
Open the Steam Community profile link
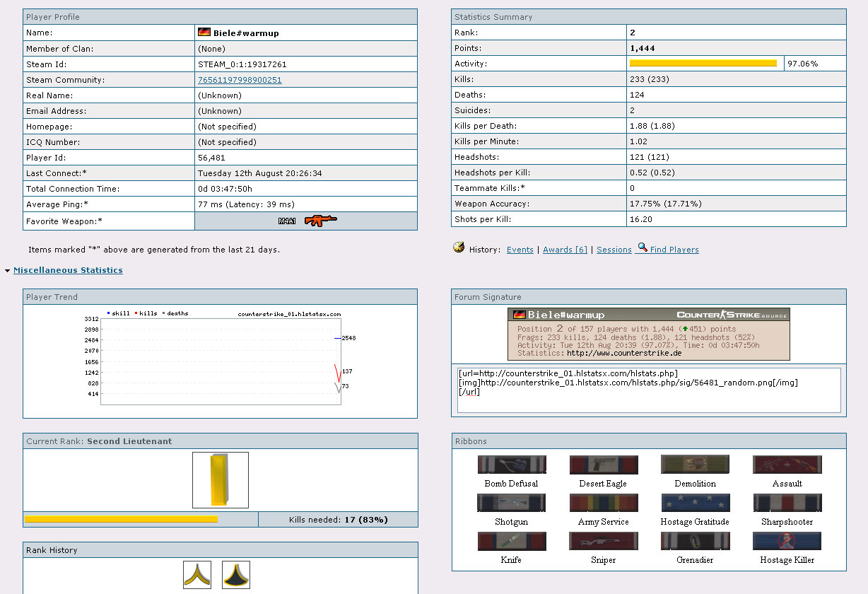click(x=240, y=80)
